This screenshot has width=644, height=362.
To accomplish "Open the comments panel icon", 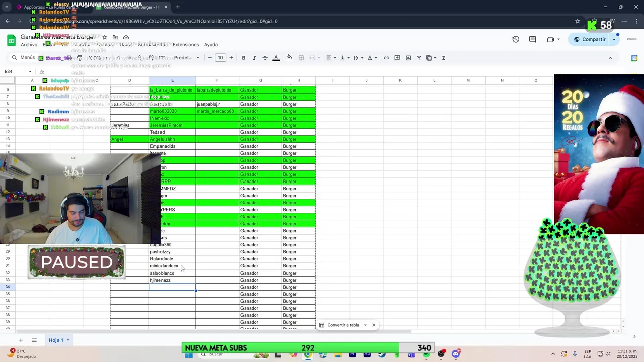I will click(x=533, y=39).
